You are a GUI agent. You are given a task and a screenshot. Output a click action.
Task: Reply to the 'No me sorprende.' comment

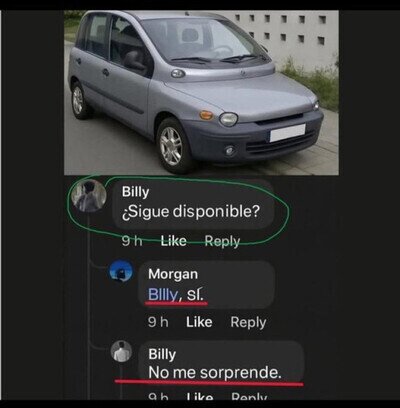249,397
